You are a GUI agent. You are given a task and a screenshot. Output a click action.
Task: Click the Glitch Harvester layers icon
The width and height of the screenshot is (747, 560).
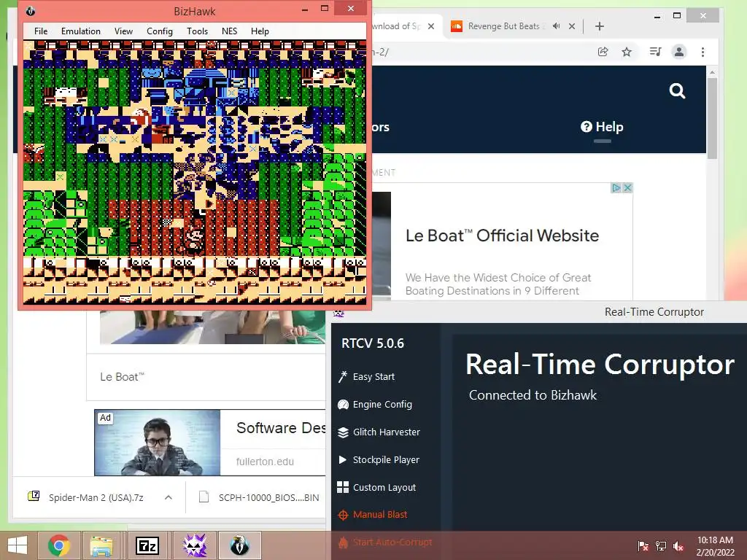[343, 432]
